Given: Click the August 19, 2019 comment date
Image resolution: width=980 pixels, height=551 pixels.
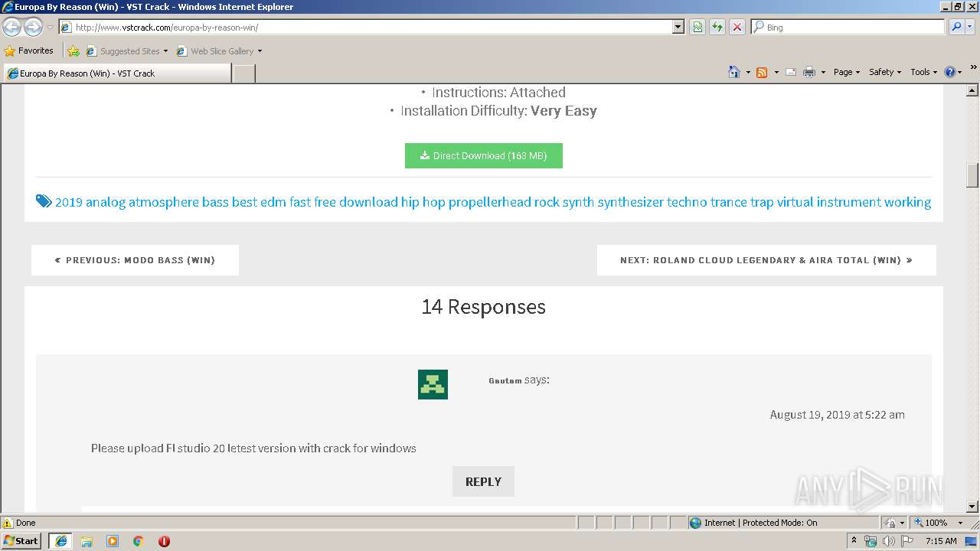Looking at the screenshot, I should pyautogui.click(x=837, y=415).
